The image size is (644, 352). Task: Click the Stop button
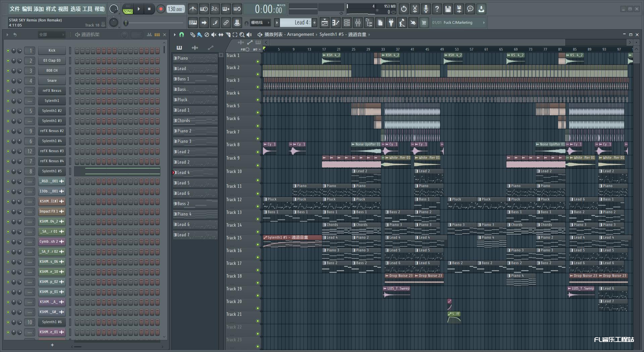point(149,9)
